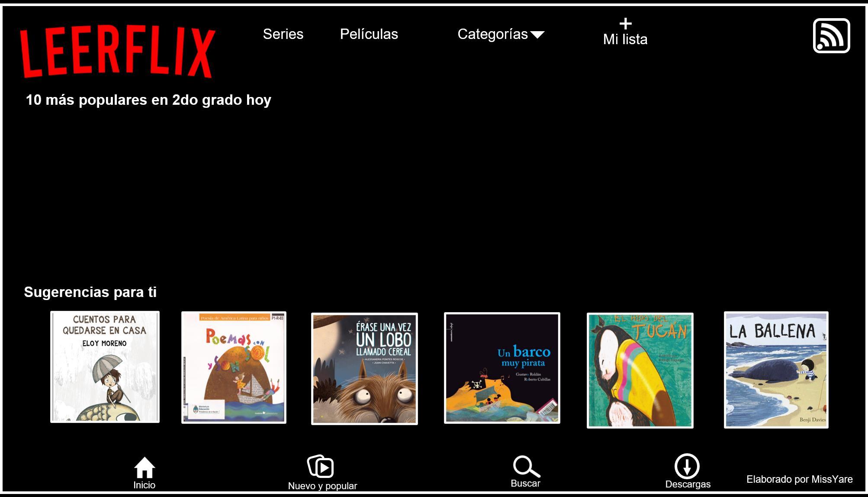Screen dimensions: 868x497
Task: Open the Categorías menu label
Action: pyautogui.click(x=492, y=34)
